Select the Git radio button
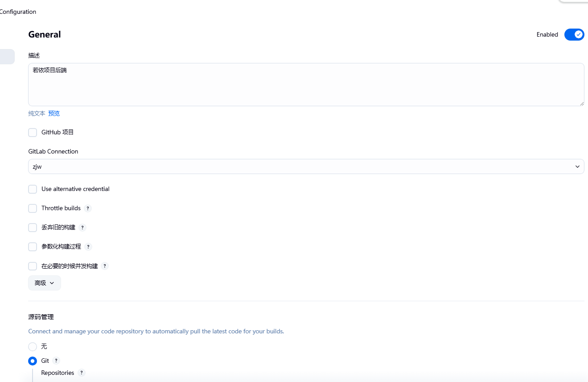The height and width of the screenshot is (382, 588). point(33,361)
